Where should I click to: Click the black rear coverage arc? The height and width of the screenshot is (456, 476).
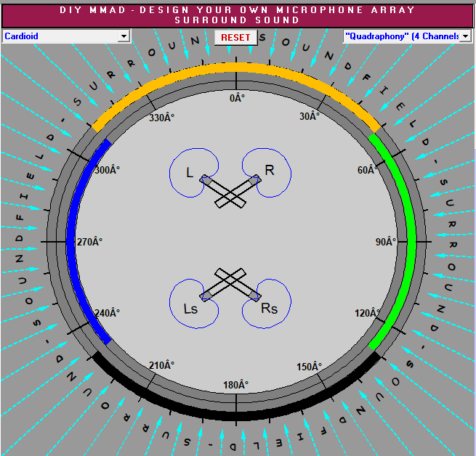click(x=236, y=414)
